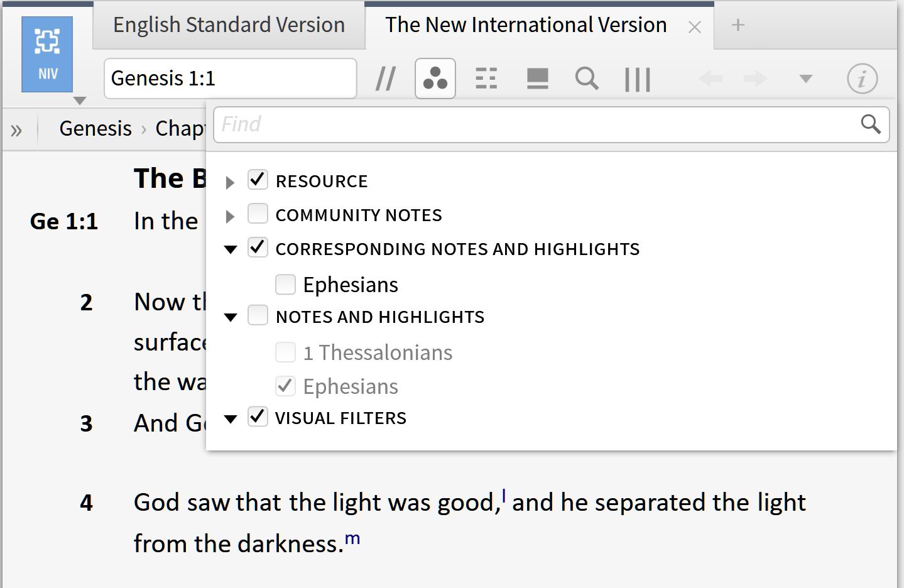
Task: Collapse Corresponding Notes and Highlights section
Action: [231, 249]
